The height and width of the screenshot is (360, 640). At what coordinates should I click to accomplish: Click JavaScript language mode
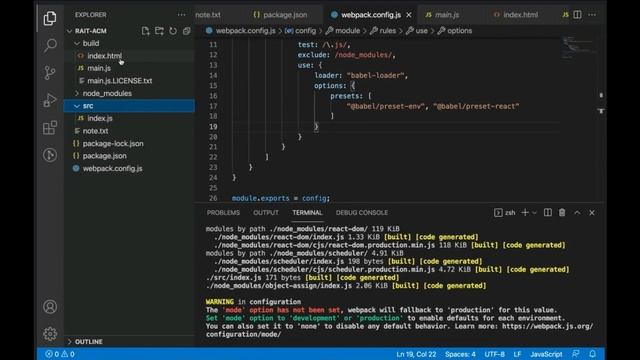coord(546,354)
